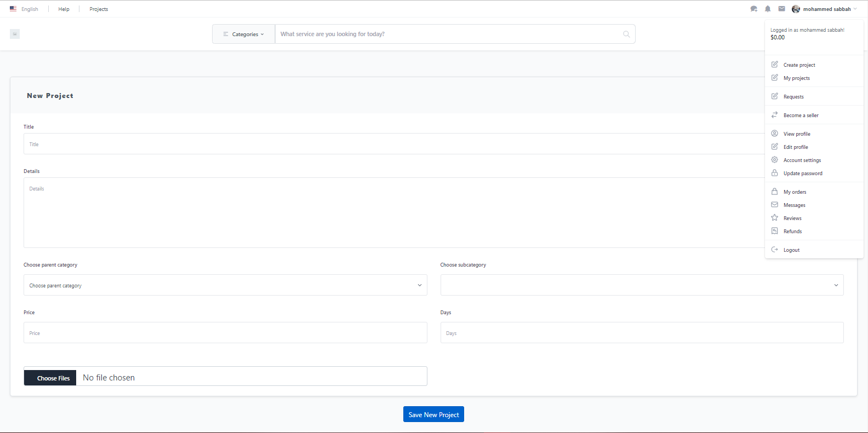This screenshot has height=433, width=868.
Task: Click the search magnifier icon
Action: pyautogui.click(x=626, y=34)
